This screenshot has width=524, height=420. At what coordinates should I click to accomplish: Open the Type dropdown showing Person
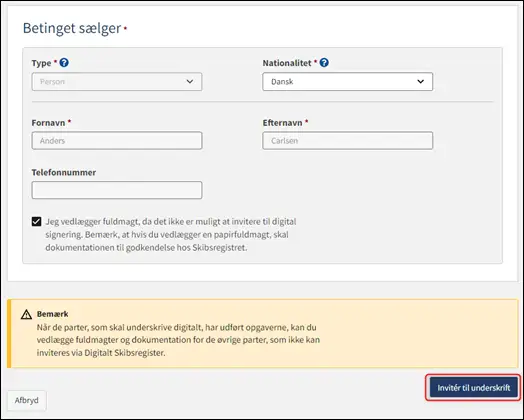pos(117,82)
